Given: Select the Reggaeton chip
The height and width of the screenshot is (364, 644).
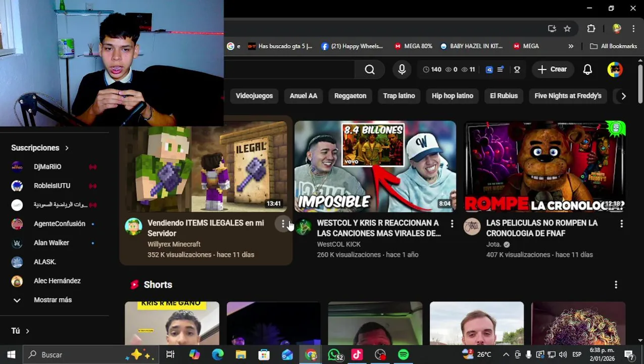Looking at the screenshot, I should click(x=350, y=96).
